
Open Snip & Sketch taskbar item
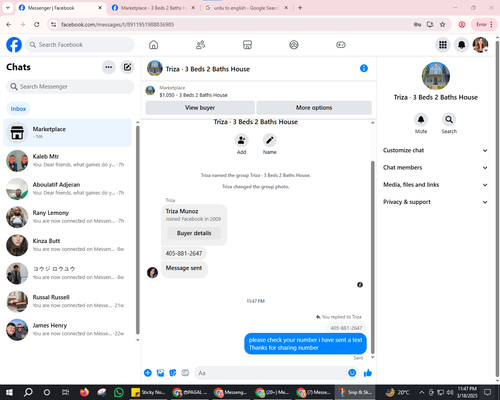(355, 392)
